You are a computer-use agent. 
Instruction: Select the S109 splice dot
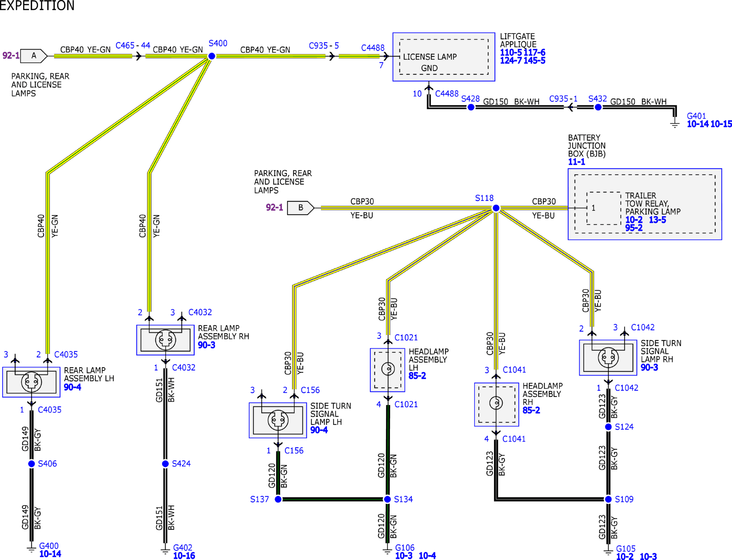[x=608, y=499]
